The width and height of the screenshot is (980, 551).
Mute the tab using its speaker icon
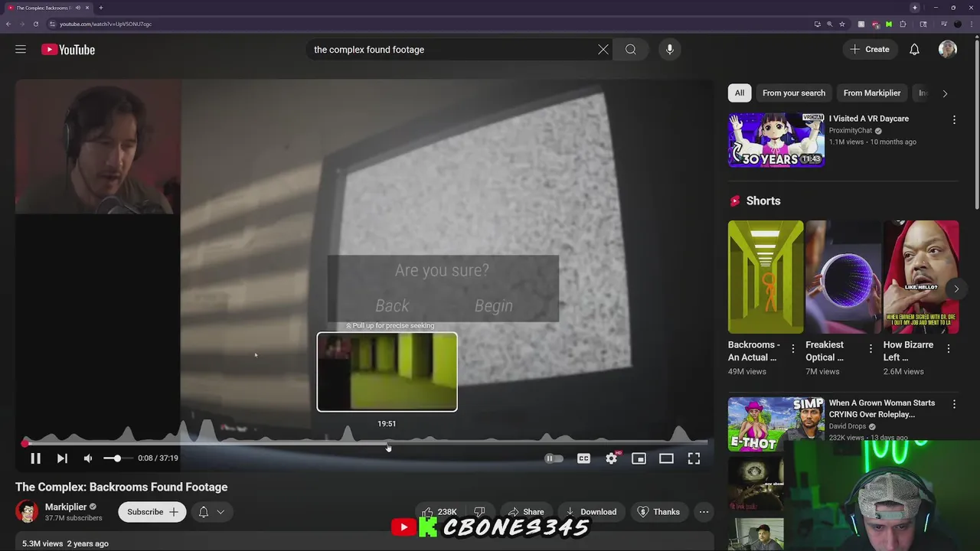click(77, 8)
